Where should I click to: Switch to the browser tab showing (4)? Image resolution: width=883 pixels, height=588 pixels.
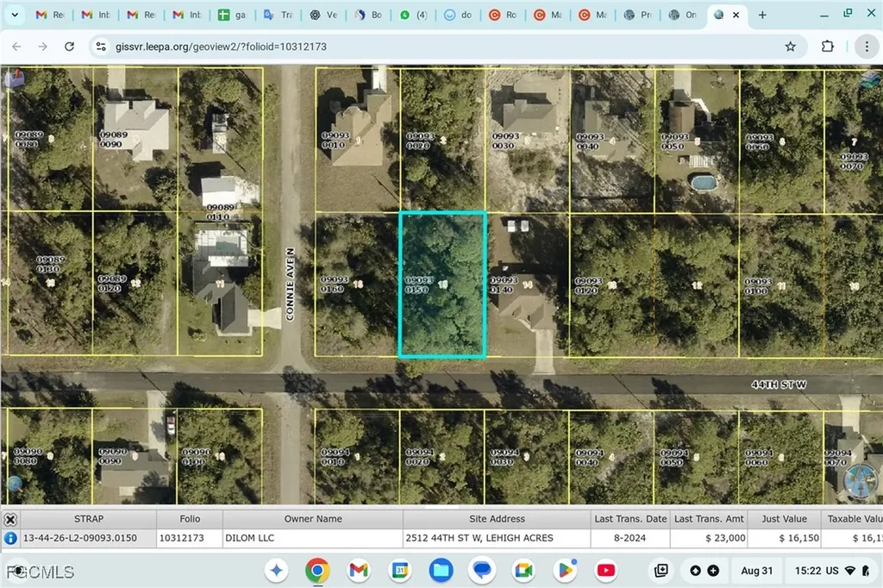[x=413, y=15]
